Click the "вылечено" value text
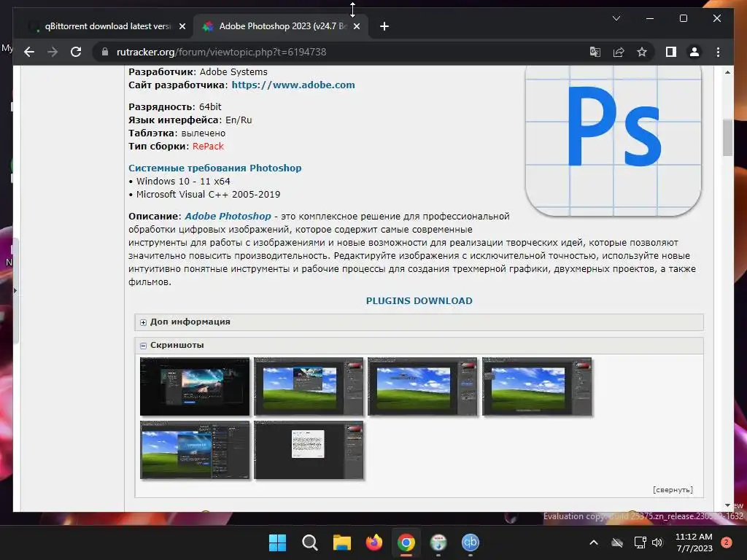Screen dimensions: 747x560 pyautogui.click(x=204, y=133)
